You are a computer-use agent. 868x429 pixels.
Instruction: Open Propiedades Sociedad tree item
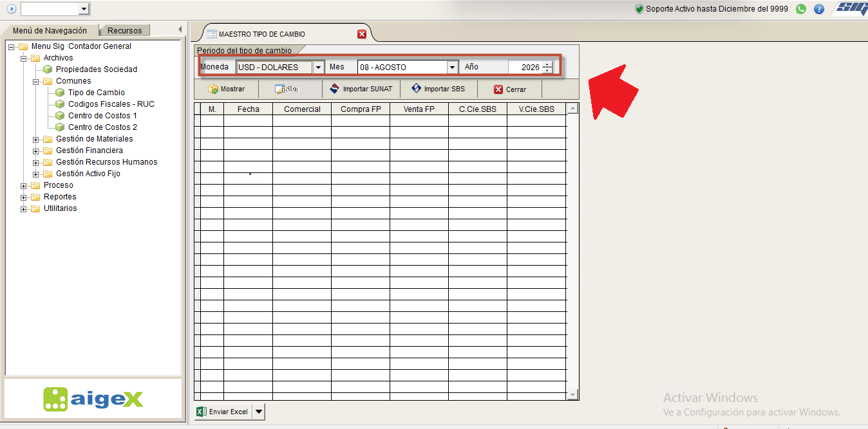click(97, 69)
